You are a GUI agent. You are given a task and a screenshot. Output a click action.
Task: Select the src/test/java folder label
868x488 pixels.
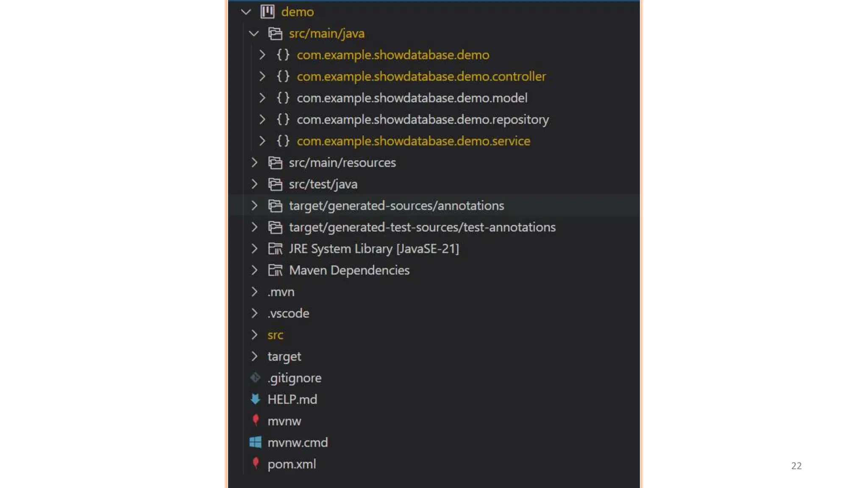point(323,184)
